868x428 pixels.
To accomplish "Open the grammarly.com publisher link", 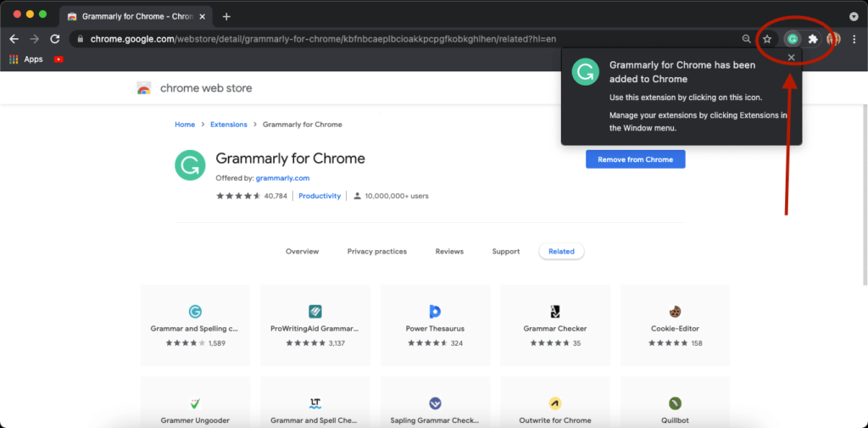I will (x=282, y=178).
